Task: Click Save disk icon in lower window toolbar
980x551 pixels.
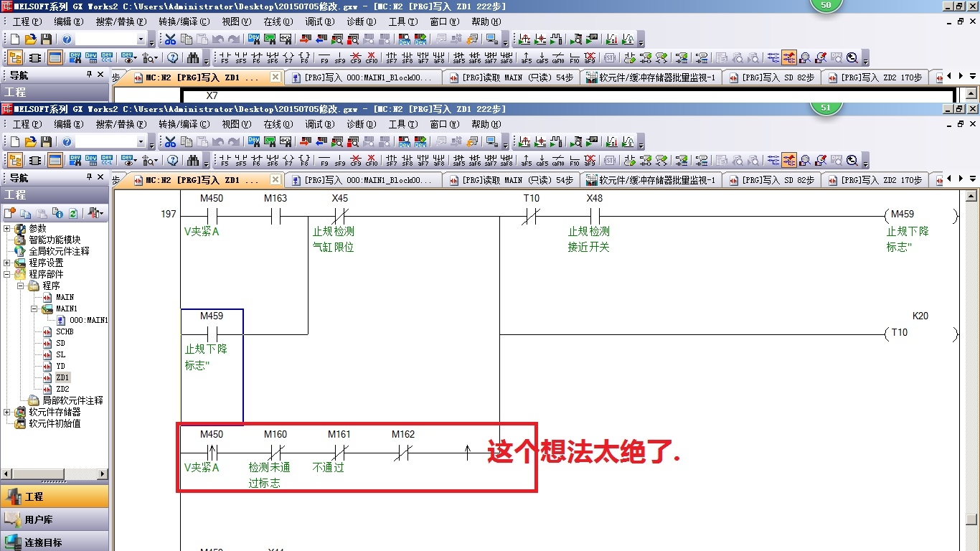Action: pyautogui.click(x=47, y=142)
